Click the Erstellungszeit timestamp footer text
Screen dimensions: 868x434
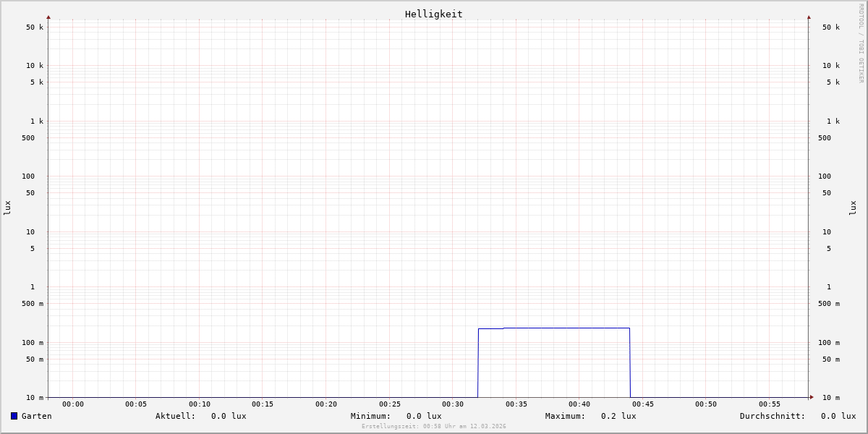tap(434, 426)
